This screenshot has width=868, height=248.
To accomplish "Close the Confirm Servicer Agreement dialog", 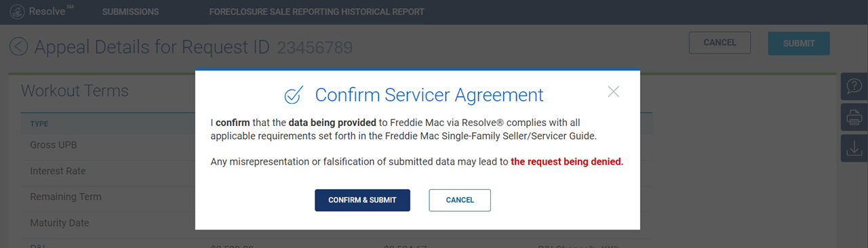I will coord(614,91).
